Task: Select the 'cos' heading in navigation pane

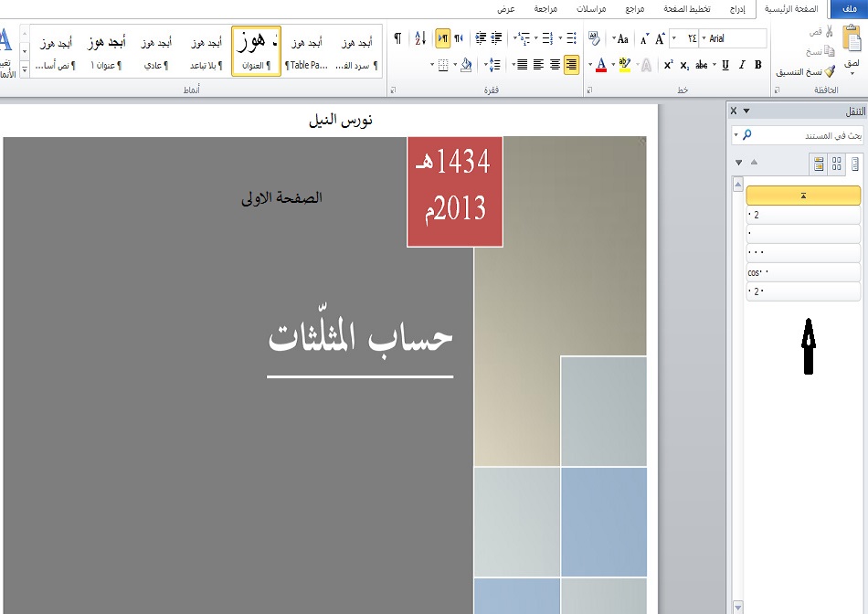Action: (803, 272)
